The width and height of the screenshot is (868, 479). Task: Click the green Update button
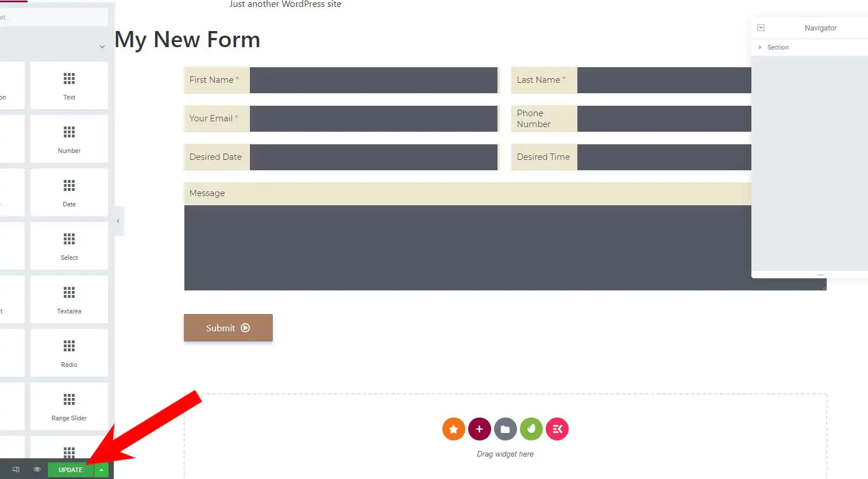click(70, 470)
